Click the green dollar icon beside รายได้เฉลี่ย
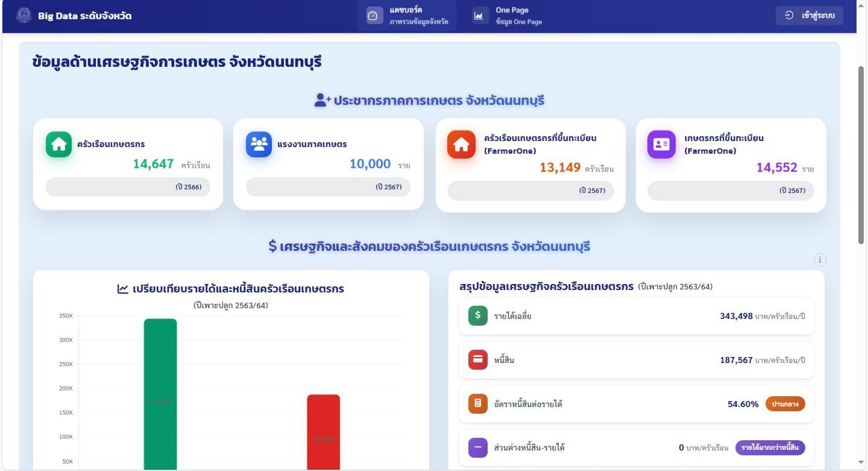 (x=477, y=315)
